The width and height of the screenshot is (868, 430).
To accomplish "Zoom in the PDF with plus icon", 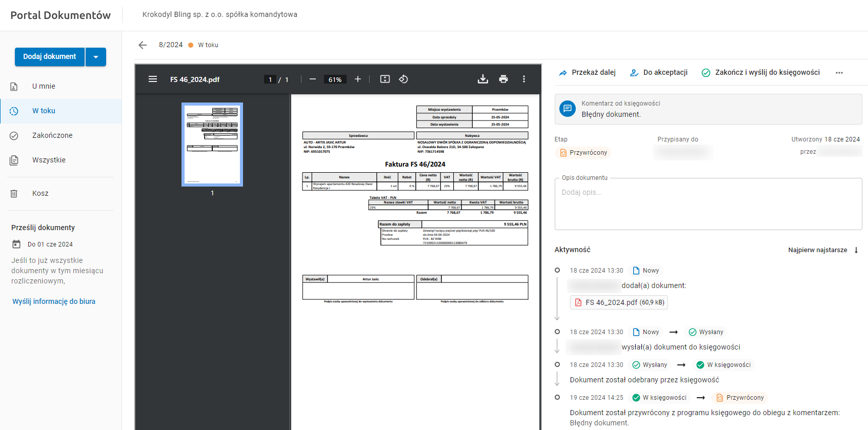I will pyautogui.click(x=358, y=79).
